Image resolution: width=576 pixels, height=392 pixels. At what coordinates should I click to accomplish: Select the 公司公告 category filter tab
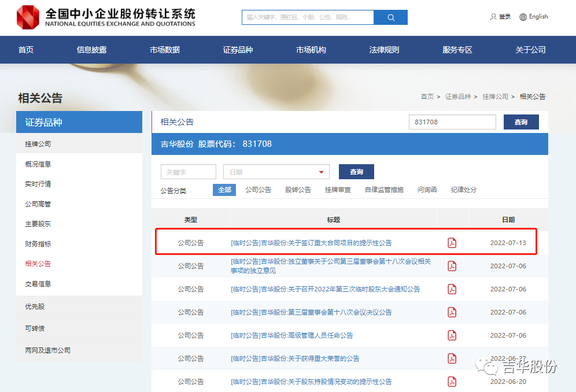coord(259,190)
